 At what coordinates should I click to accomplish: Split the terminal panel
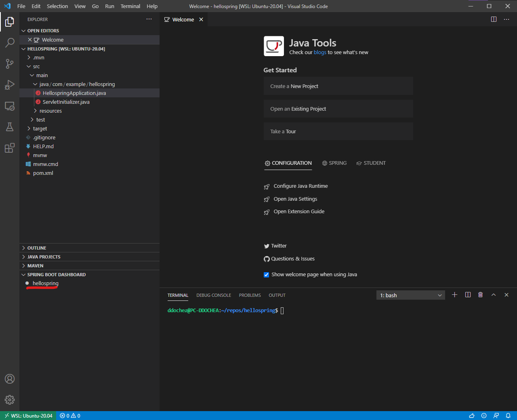[468, 295]
